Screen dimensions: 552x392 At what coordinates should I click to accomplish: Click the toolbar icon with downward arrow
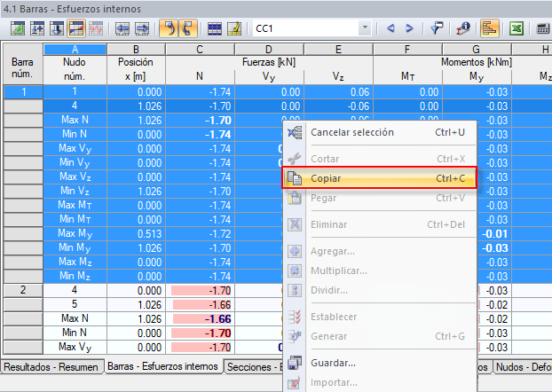coord(57,28)
